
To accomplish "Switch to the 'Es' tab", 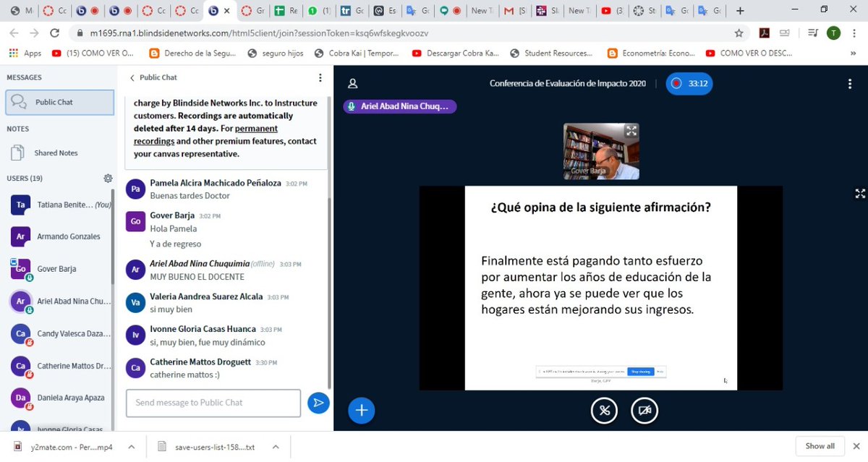I will tap(384, 11).
